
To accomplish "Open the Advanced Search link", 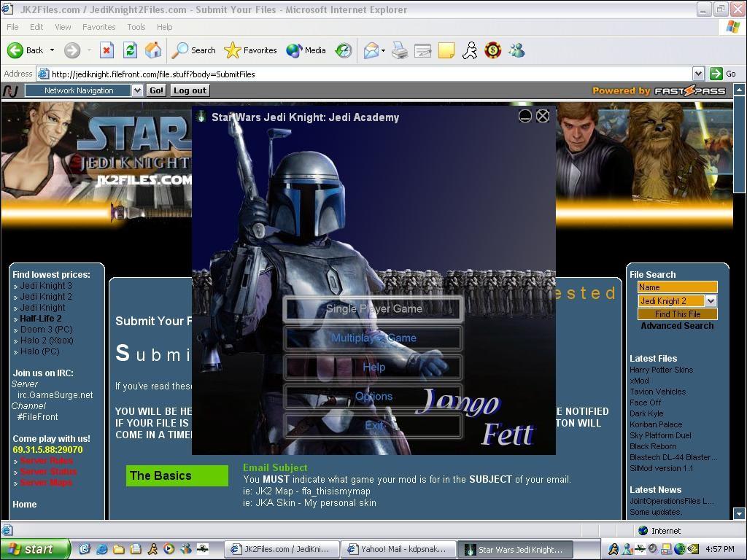I will 677,326.
